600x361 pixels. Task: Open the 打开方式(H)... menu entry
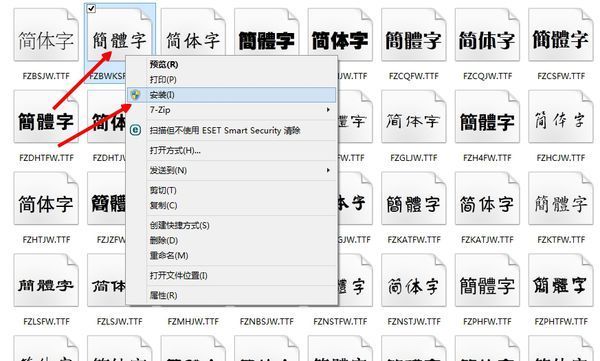click(x=232, y=150)
